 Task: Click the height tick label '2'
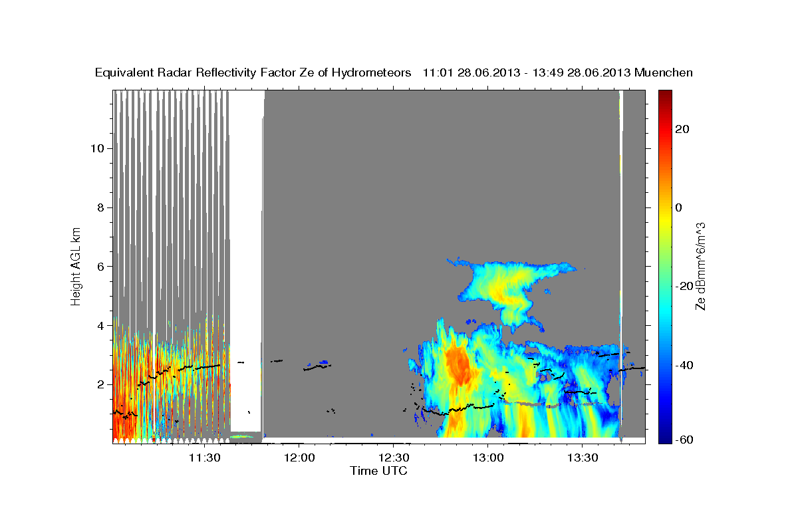101,384
